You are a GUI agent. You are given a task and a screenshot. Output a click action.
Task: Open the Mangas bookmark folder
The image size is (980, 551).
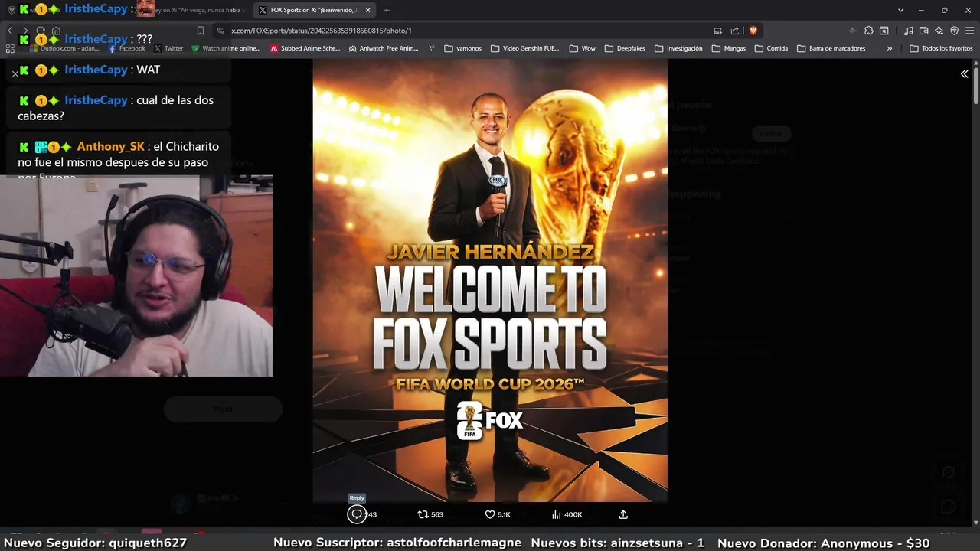[729, 48]
